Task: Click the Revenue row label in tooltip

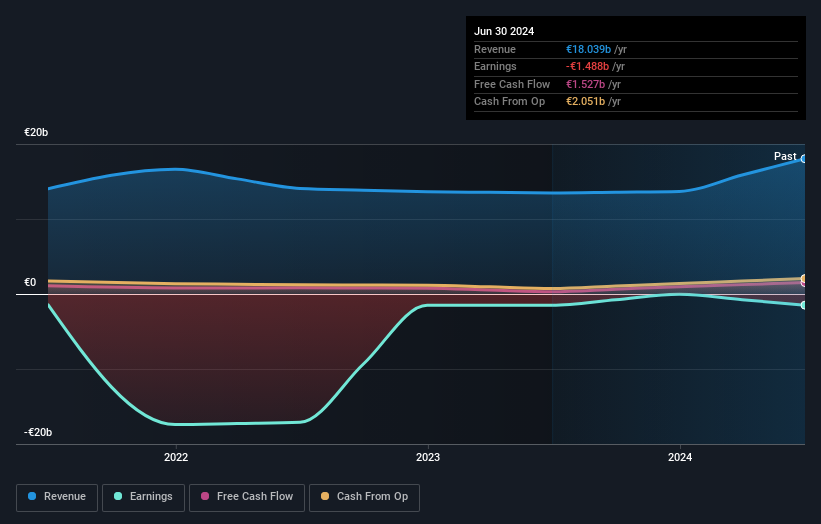Action: coord(495,49)
